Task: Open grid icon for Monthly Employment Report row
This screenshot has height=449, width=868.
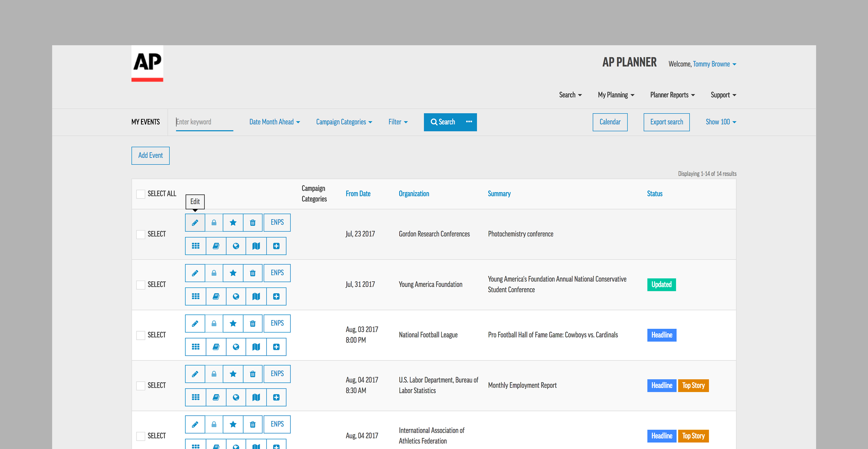Action: (195, 397)
